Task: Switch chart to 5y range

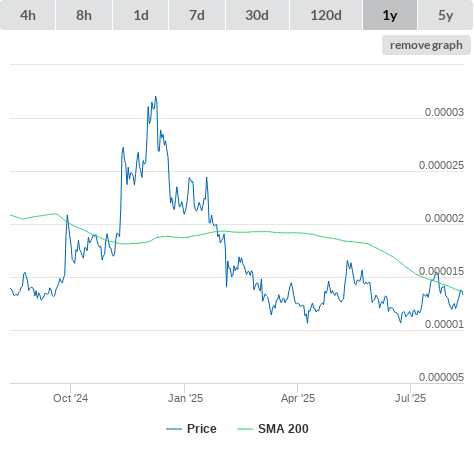Action: point(446,15)
